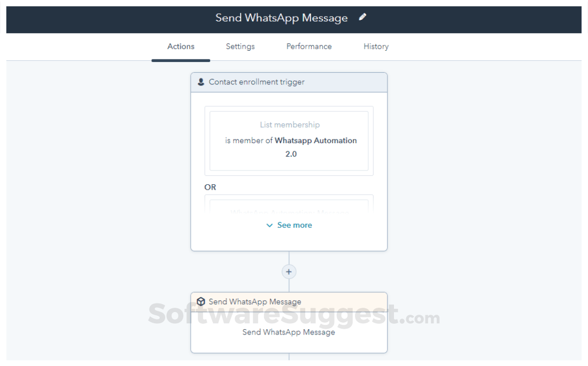Select the Actions tab
This screenshot has height=366, width=588.
point(181,46)
